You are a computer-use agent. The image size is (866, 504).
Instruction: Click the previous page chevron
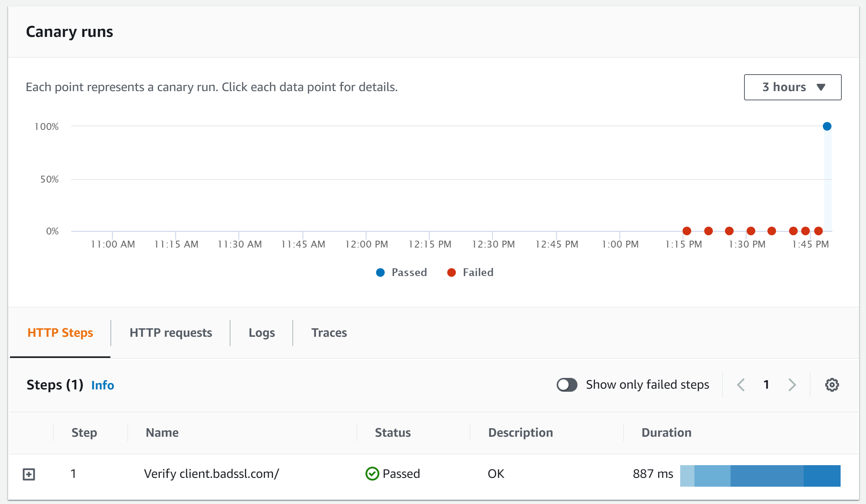(x=741, y=384)
